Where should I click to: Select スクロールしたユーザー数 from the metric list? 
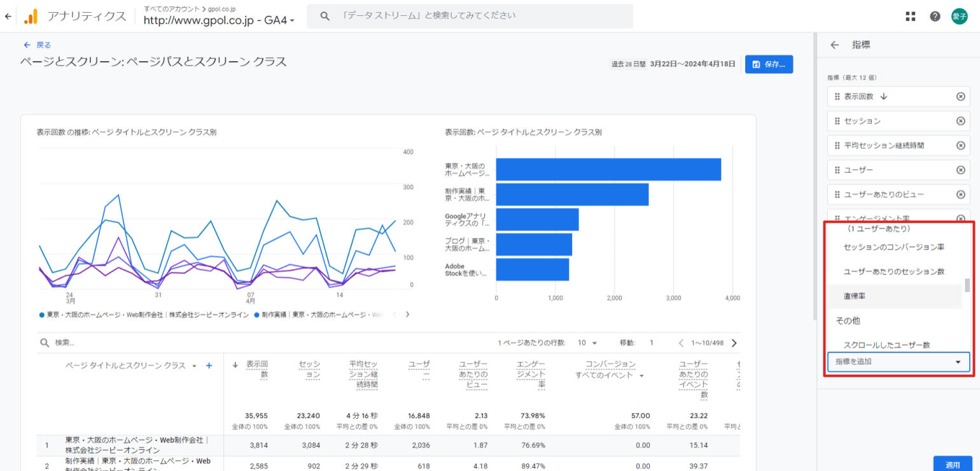(x=886, y=345)
